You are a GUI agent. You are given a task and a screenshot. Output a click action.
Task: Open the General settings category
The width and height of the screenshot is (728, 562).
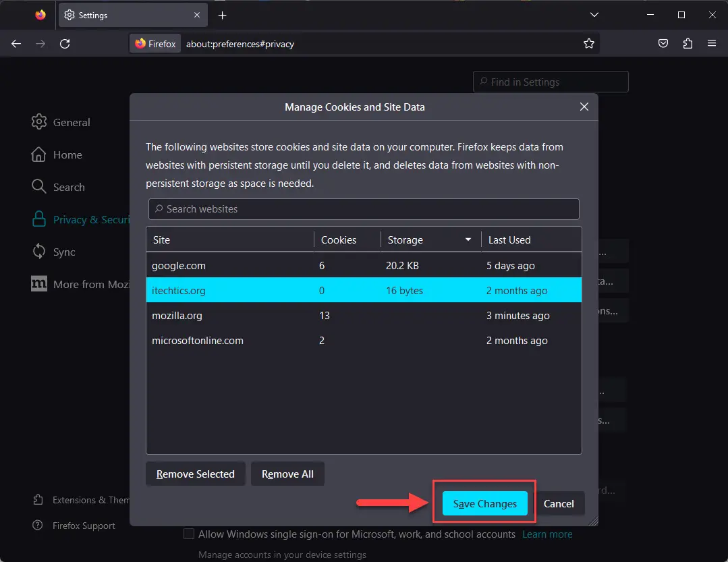(60, 122)
